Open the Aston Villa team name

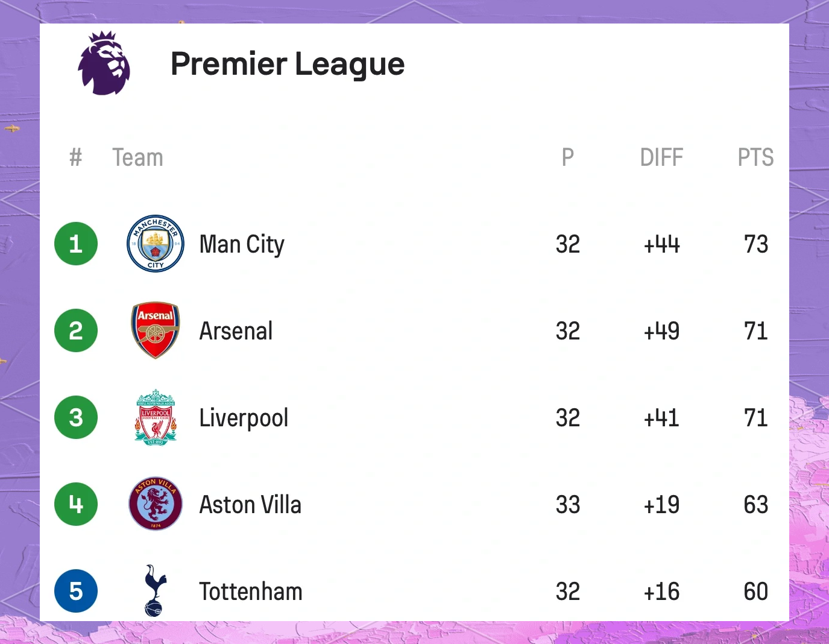250,505
